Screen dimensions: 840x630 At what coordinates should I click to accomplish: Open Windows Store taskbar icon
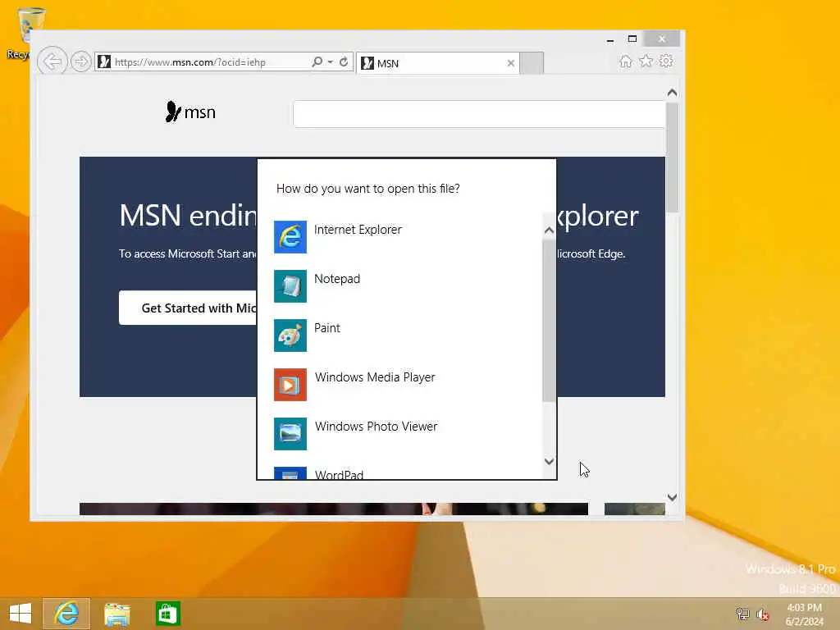167,614
